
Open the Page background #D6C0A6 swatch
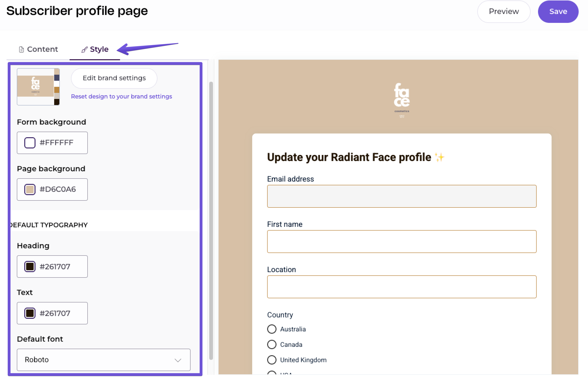[x=30, y=189]
